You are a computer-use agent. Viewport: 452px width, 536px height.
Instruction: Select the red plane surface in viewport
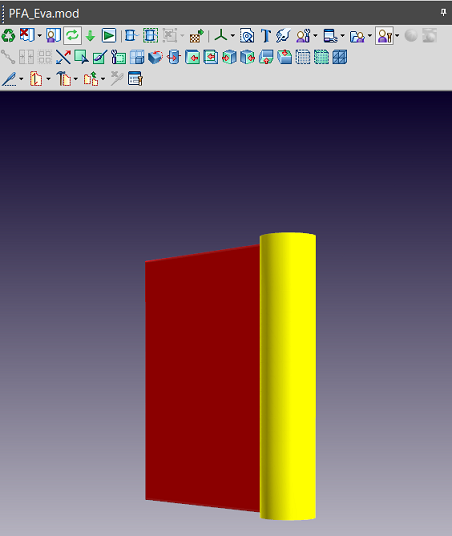[202, 379]
